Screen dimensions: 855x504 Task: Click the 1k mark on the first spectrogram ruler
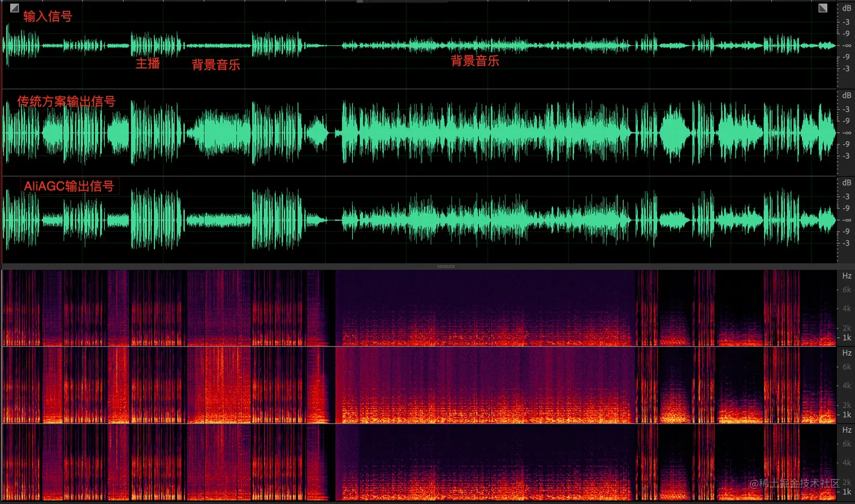[847, 338]
